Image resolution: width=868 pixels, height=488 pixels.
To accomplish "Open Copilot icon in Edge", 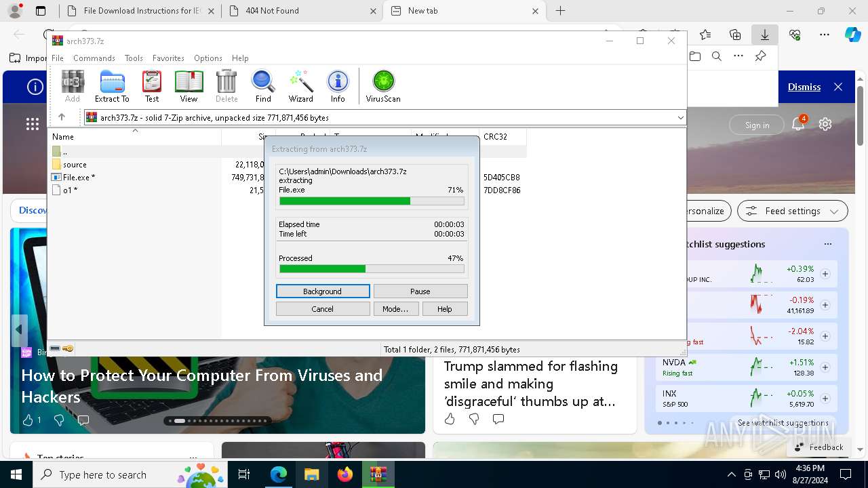I will tap(852, 35).
